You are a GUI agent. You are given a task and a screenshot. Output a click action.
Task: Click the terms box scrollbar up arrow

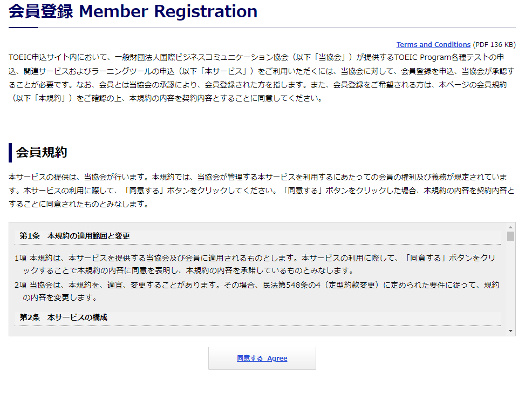click(x=510, y=227)
